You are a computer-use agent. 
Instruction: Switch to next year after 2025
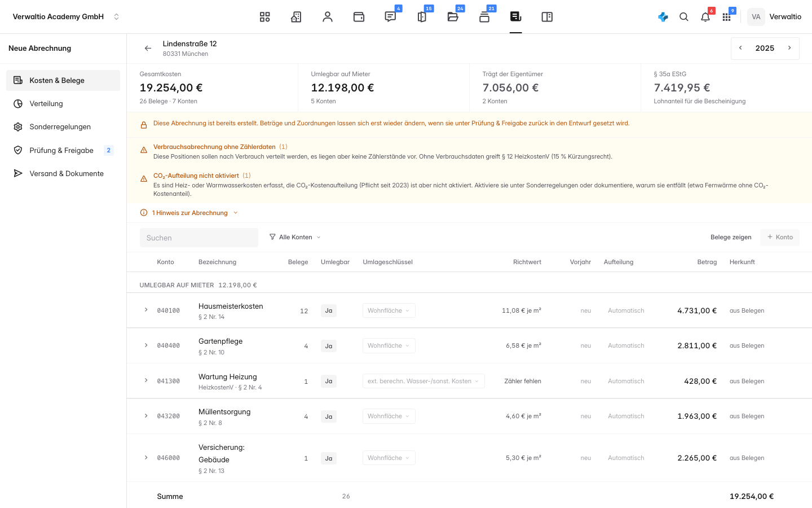click(x=789, y=48)
